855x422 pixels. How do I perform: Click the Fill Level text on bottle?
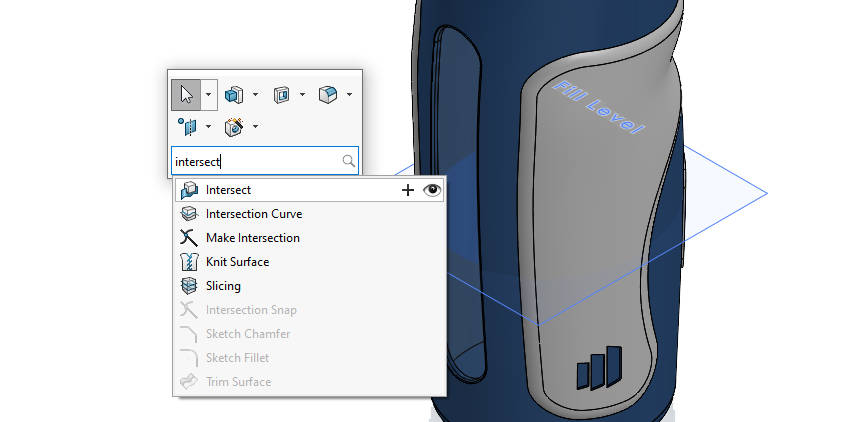[598, 108]
